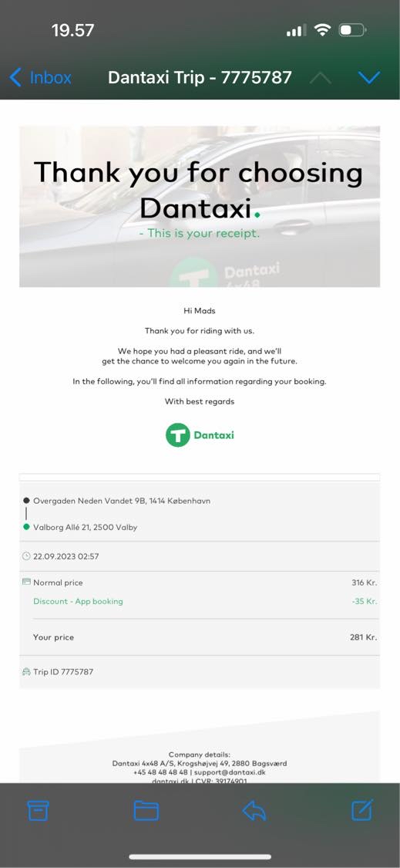The image size is (400, 868).
Task: Tap the Wi-Fi status icon
Action: click(322, 30)
